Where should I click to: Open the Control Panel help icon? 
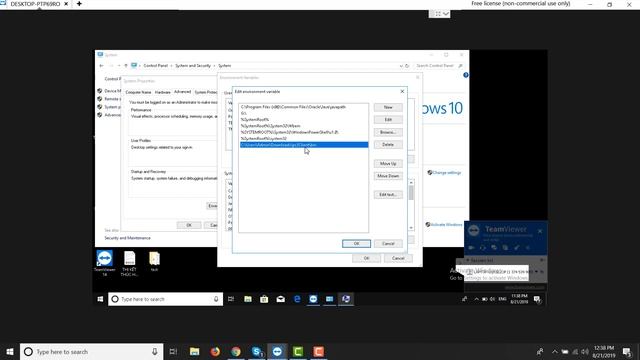[466, 75]
